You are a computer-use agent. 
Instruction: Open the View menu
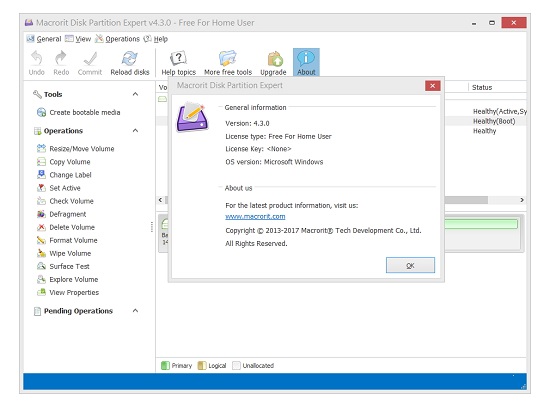[x=78, y=39]
